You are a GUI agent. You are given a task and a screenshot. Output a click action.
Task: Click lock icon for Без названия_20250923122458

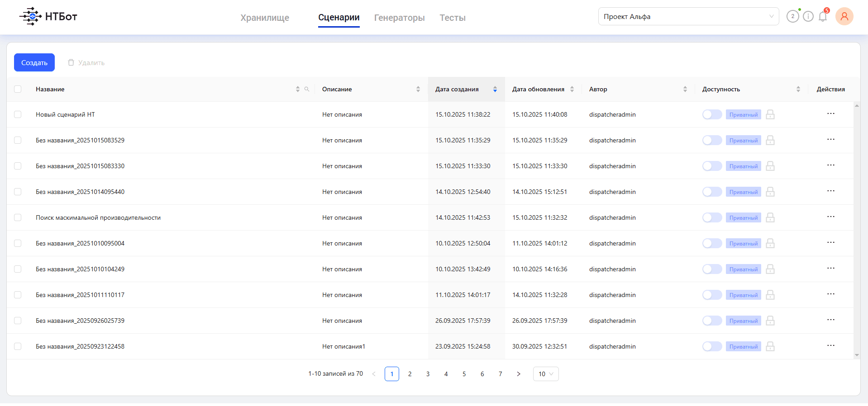click(x=770, y=346)
